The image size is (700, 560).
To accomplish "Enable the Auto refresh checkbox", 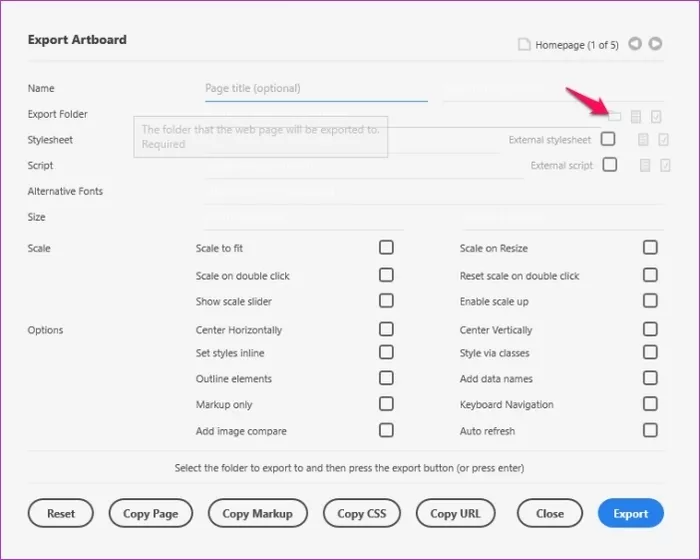I will 650,430.
